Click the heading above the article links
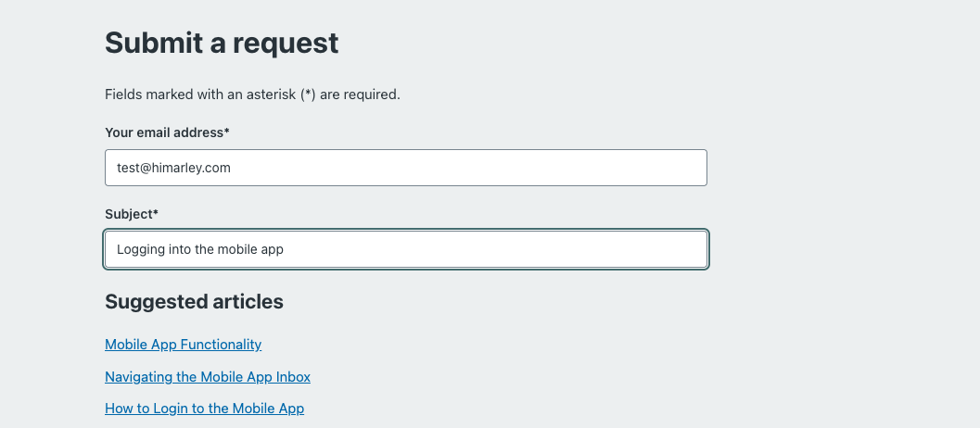 [x=194, y=302]
